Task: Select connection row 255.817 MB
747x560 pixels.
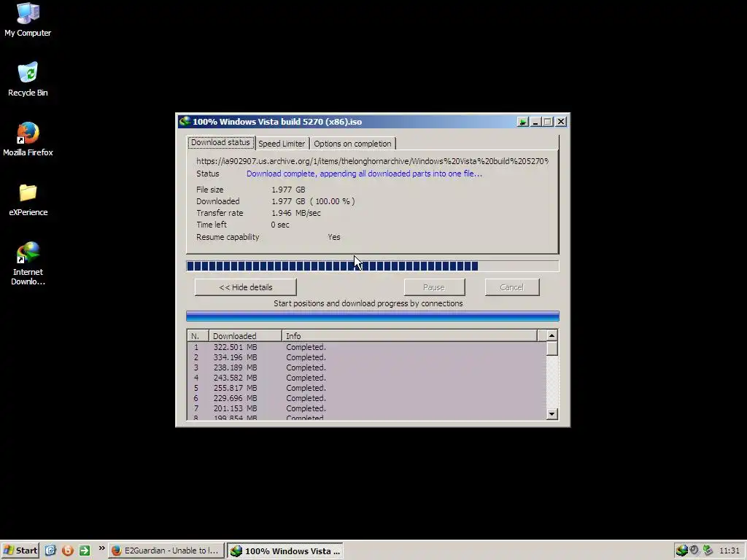Action: click(367, 388)
